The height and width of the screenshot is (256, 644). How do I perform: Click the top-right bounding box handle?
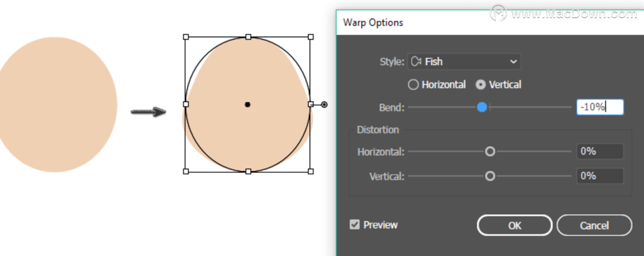(311, 37)
